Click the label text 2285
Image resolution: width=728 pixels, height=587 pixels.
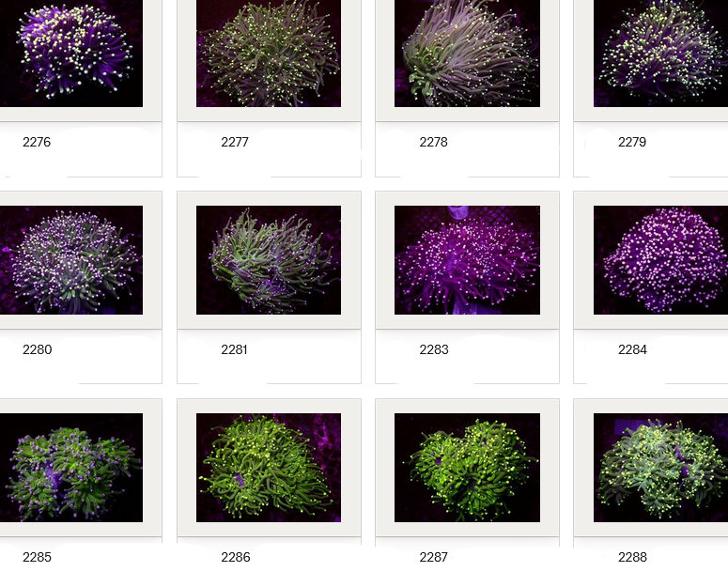click(38, 557)
